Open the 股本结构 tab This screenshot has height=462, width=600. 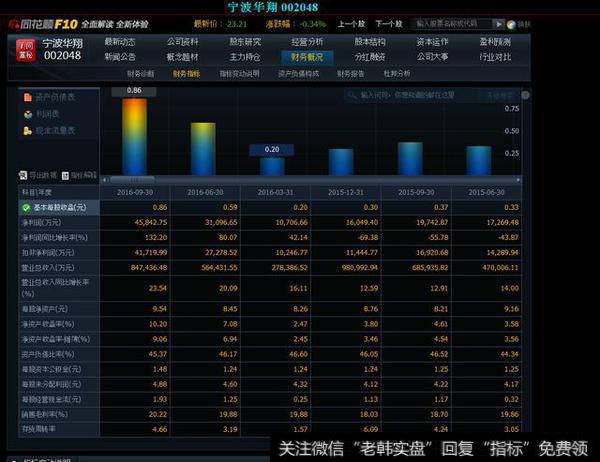point(370,42)
